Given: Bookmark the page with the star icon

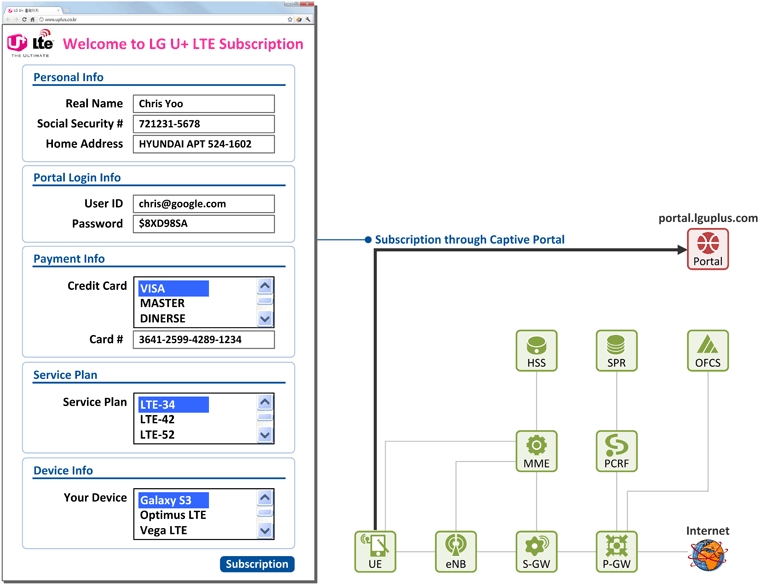Looking at the screenshot, I should (290, 19).
